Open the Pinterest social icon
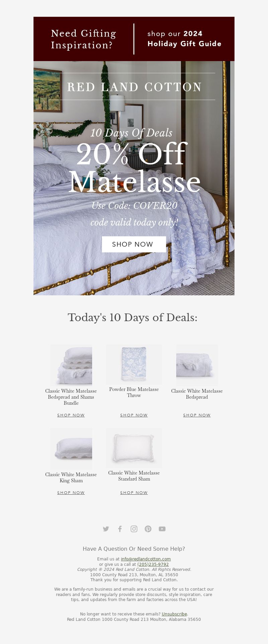Viewport: 268px width, 644px height. (x=148, y=529)
